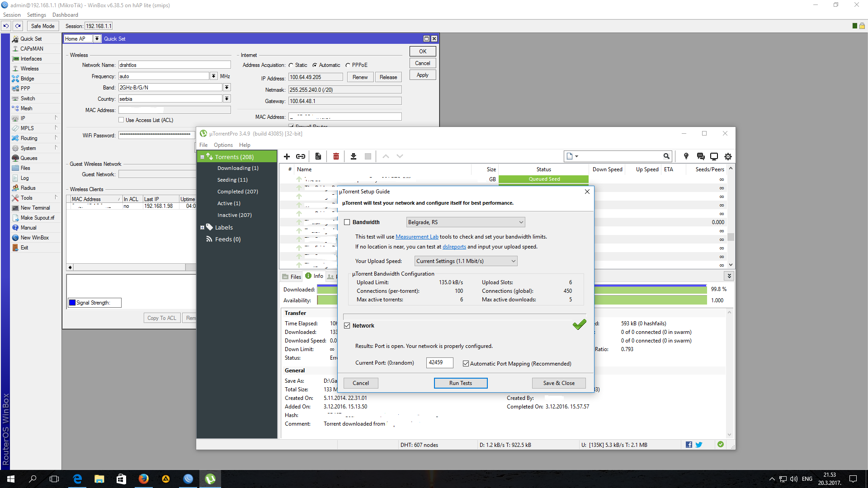This screenshot has width=868, height=488.
Task: Click the Twitter icon in uTorrent status bar
Action: 699,445
